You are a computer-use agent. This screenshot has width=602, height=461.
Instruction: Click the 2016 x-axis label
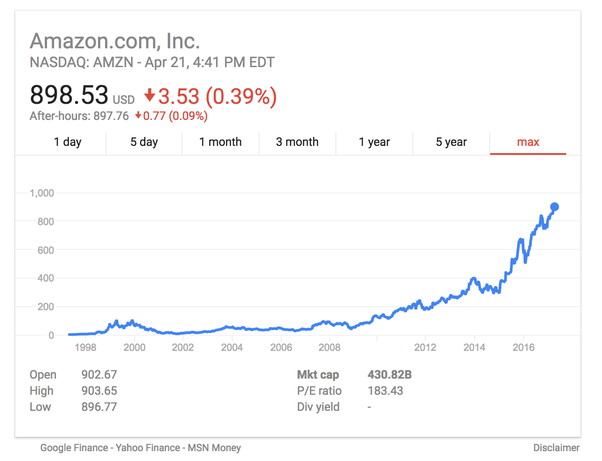coord(523,348)
